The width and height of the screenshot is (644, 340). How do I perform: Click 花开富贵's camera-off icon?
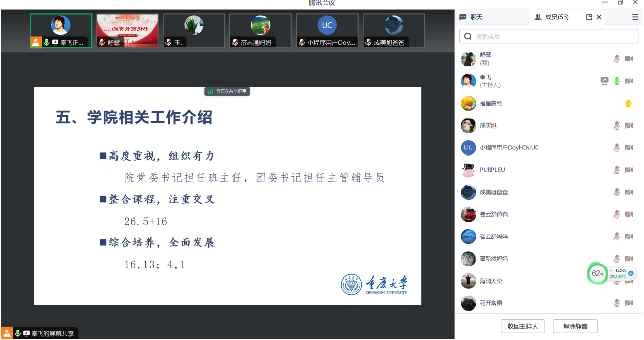point(629,303)
